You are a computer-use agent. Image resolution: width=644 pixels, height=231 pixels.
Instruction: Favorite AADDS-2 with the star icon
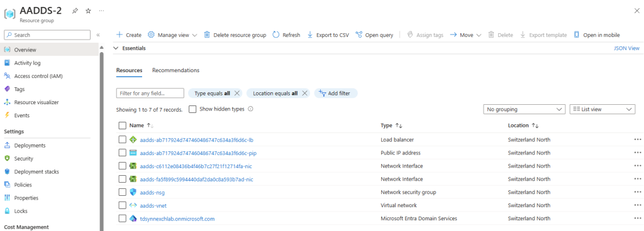[88, 11]
